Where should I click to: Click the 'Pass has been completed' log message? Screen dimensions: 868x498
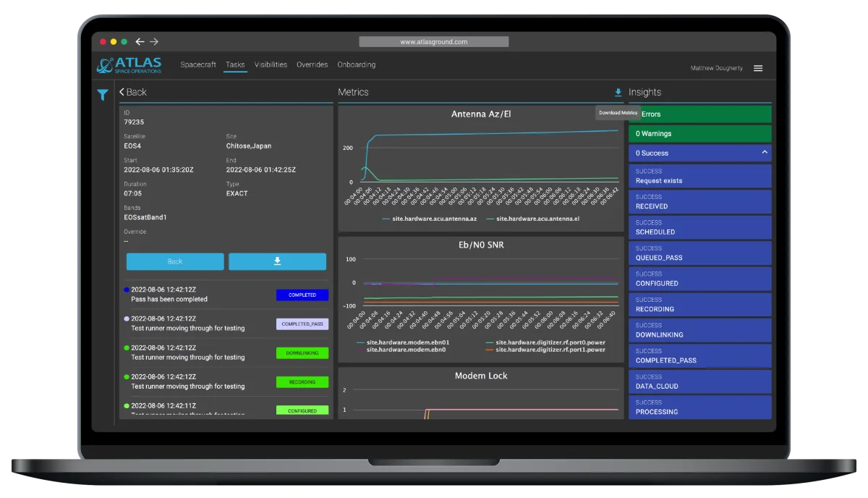click(169, 299)
